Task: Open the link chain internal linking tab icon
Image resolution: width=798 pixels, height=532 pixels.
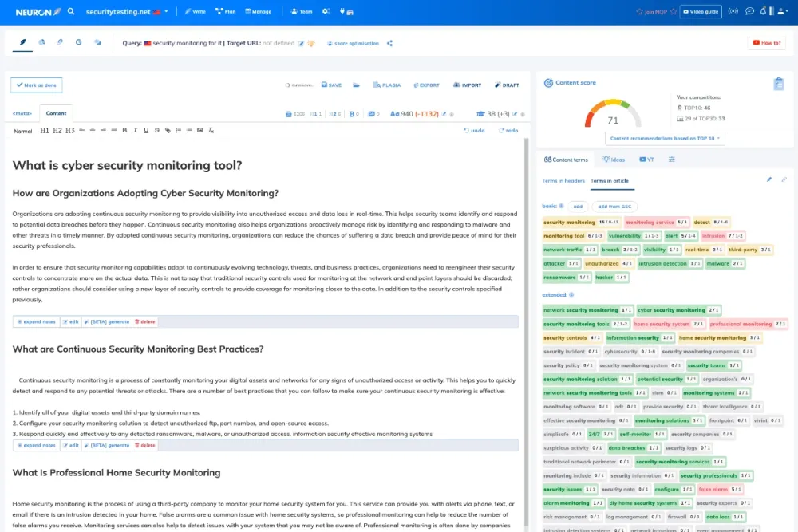Action: pyautogui.click(x=60, y=42)
